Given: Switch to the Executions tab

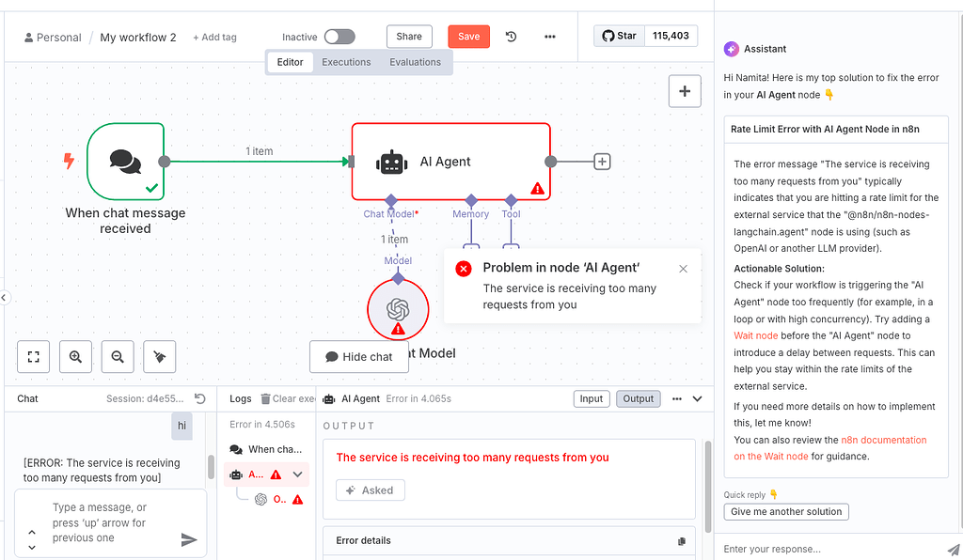Looking at the screenshot, I should (347, 62).
